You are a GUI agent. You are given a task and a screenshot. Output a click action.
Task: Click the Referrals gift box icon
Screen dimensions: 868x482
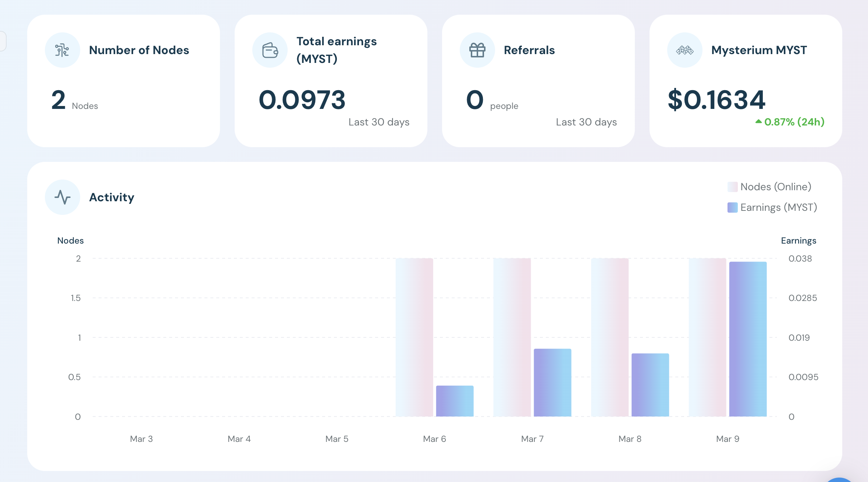477,50
